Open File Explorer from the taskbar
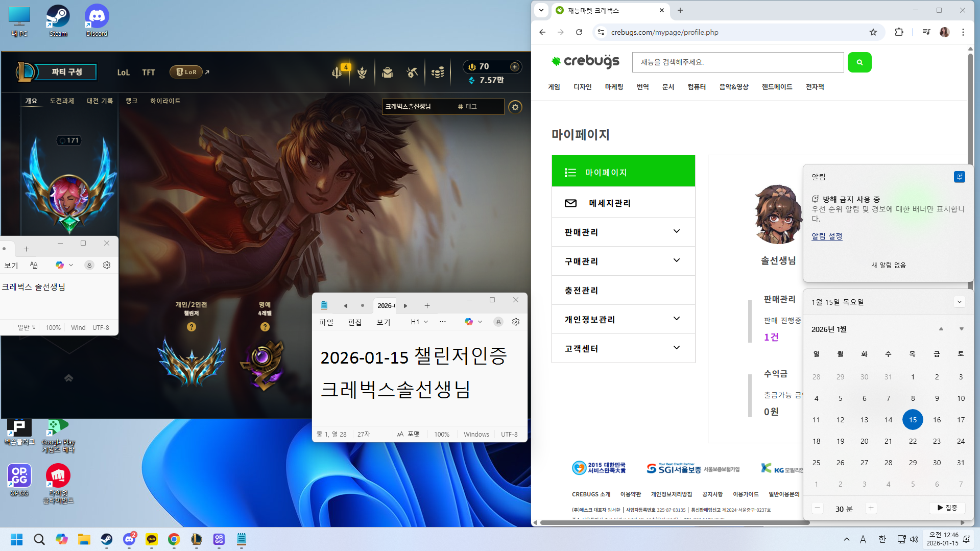Viewport: 980px width, 551px height. tap(84, 539)
